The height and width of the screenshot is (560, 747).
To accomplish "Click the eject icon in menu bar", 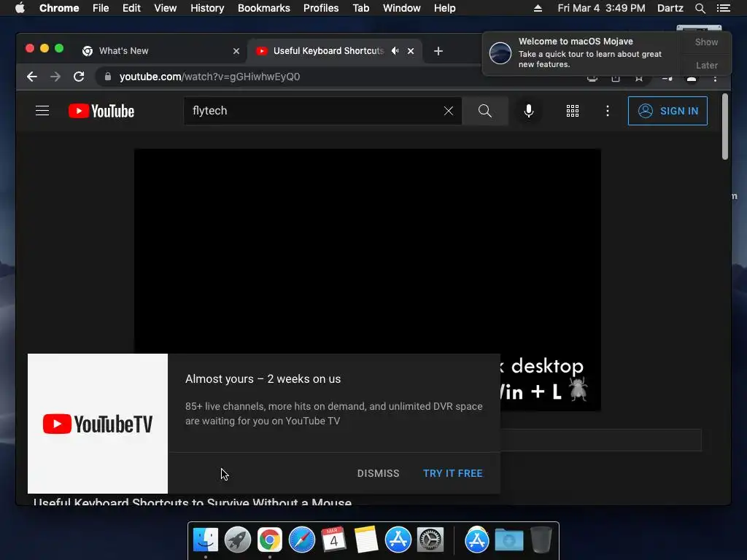I will tap(538, 8).
